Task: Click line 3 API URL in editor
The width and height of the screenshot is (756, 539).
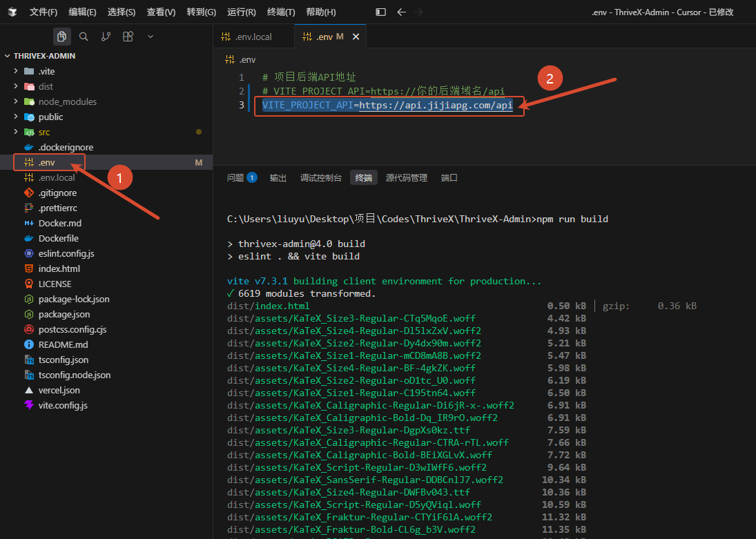Action: click(436, 105)
